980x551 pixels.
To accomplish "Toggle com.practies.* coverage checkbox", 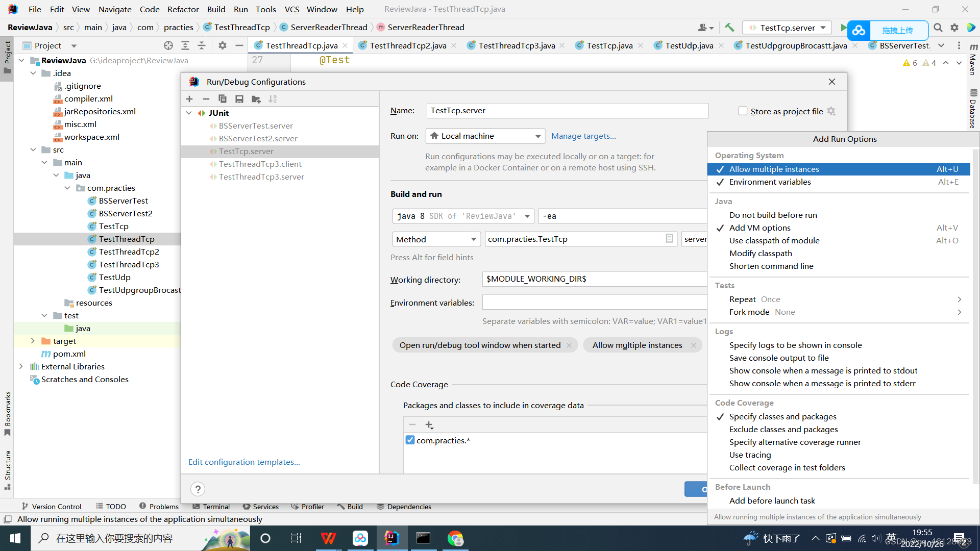I will coord(409,441).
